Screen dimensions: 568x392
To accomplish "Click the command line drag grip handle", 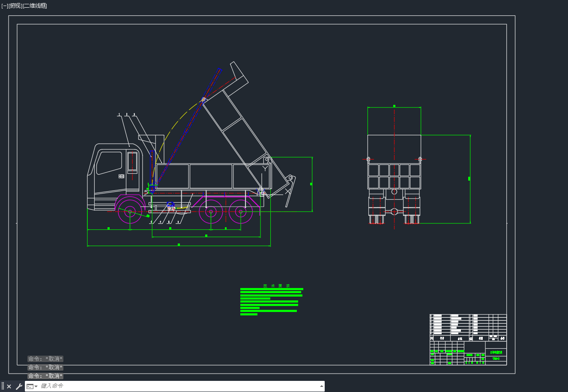I will click(3, 386).
